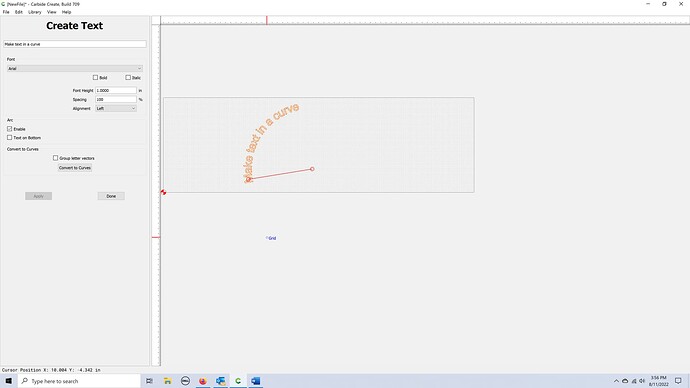
Task: Open Microsoft Word from the taskbar
Action: pos(256,381)
